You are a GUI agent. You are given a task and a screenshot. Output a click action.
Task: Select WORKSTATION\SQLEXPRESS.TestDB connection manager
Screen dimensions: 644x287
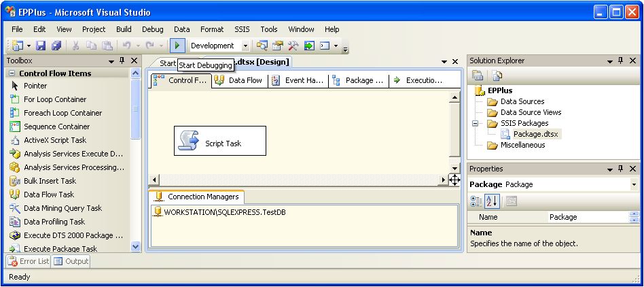point(225,212)
